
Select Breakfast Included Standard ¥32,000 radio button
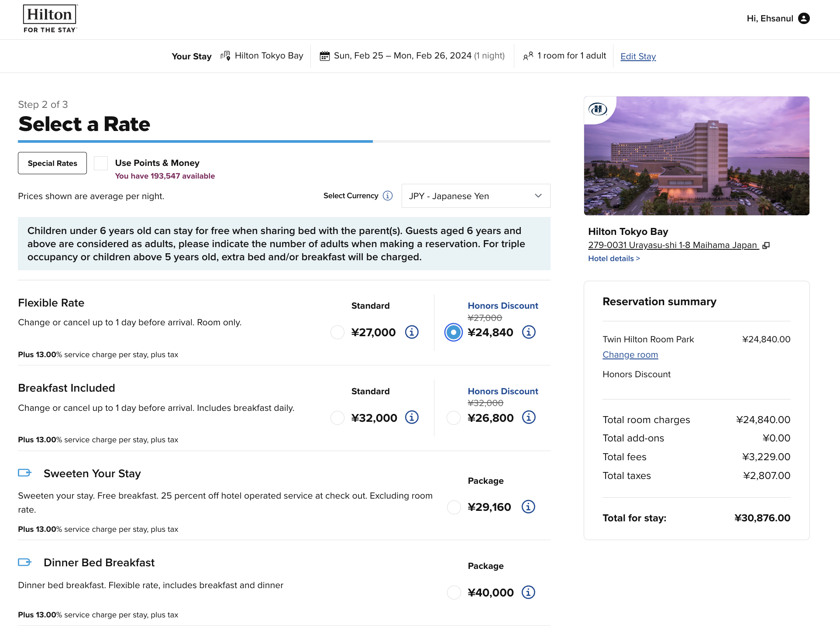coord(337,418)
